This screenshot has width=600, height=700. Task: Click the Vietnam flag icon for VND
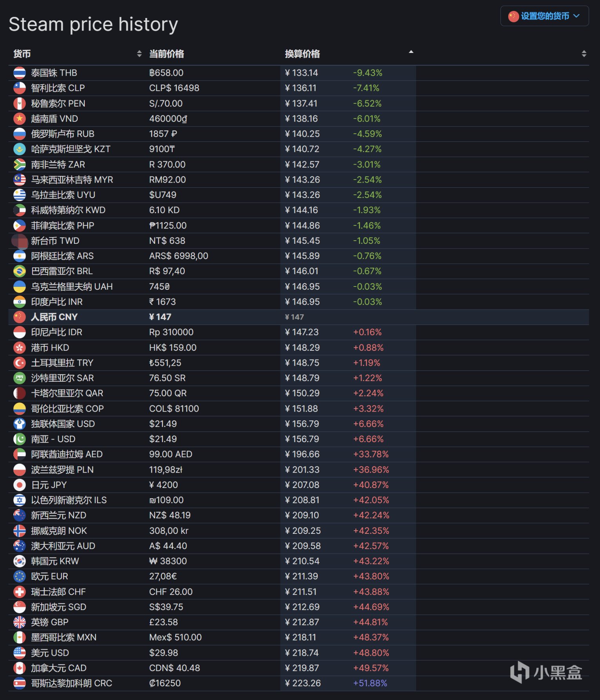coord(20,119)
